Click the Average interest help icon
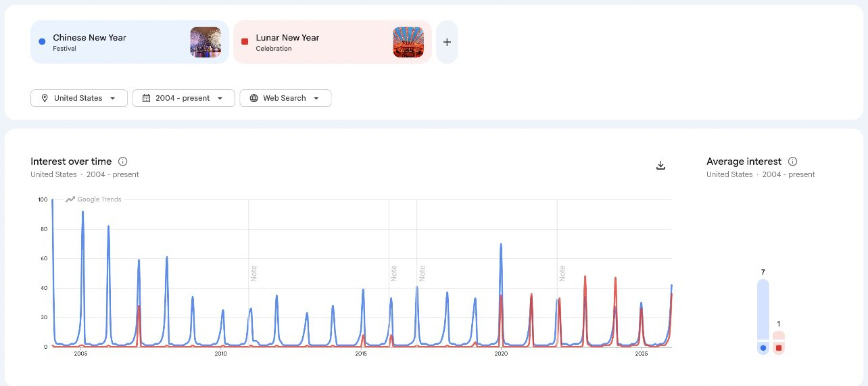The height and width of the screenshot is (386, 868). (792, 162)
